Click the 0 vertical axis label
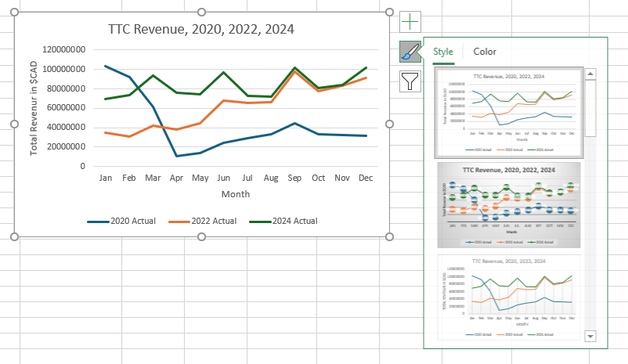Screen dimensions: 628x364 (x=82, y=166)
